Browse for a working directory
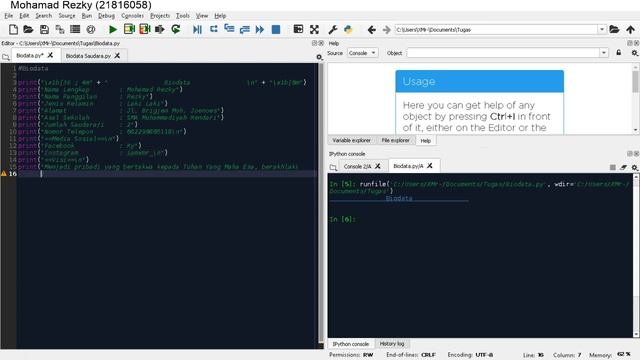The image size is (640, 360). (614, 29)
